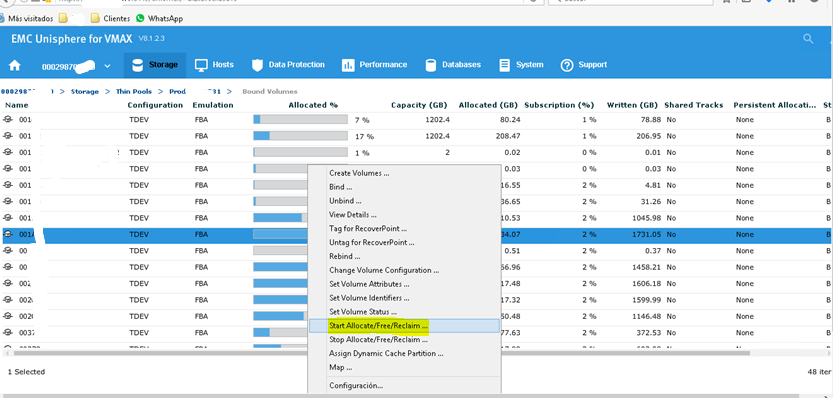Viewport: 833px width, 401px height.
Task: Open the Support question-mark icon
Action: tap(567, 65)
